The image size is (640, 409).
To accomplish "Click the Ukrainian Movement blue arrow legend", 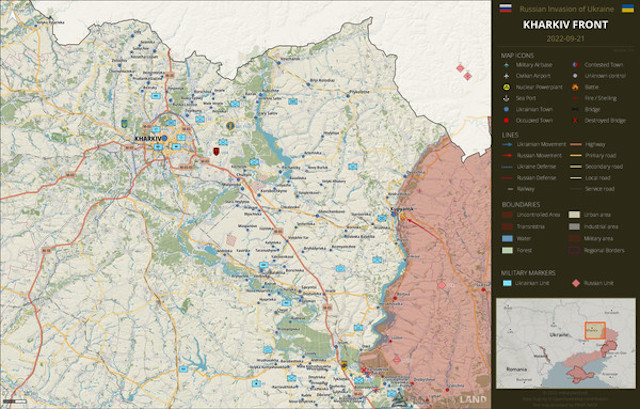I will point(508,144).
